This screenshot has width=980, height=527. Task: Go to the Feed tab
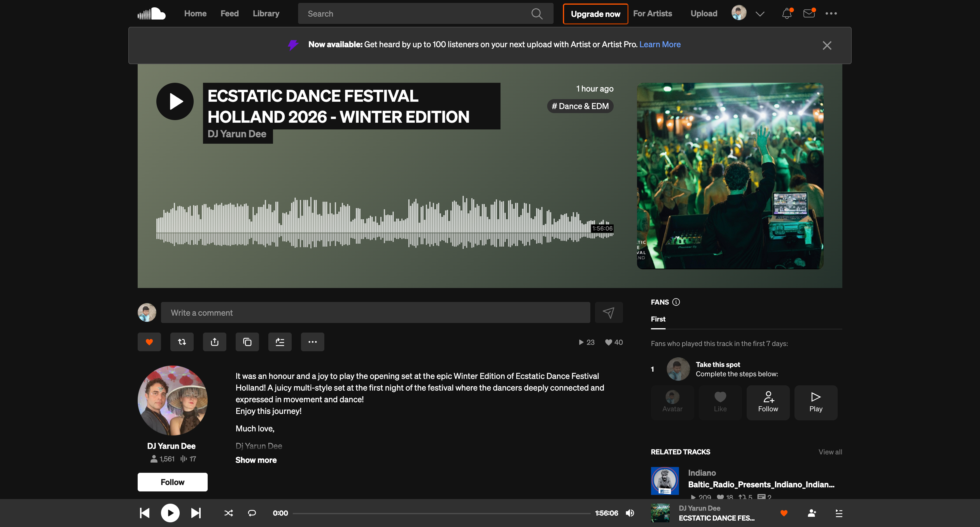(x=230, y=14)
